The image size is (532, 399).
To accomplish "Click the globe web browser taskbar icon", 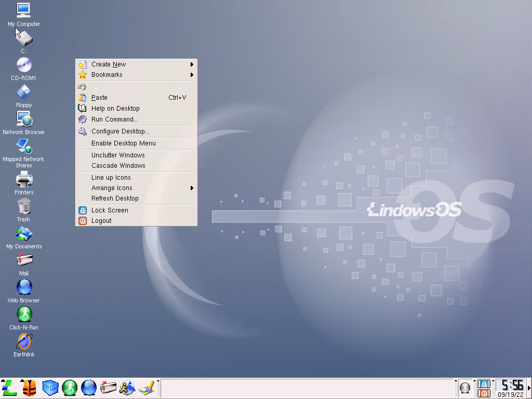I will click(89, 388).
